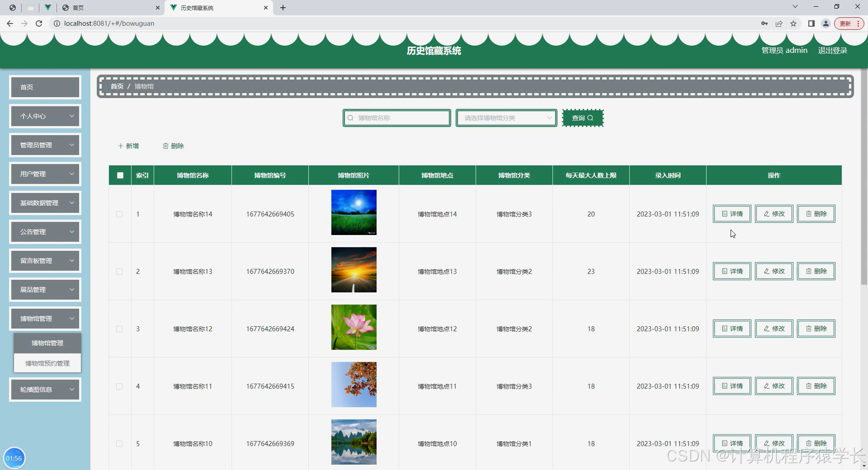Toggle select-all checkbox in table header
The width and height of the screenshot is (868, 470).
[x=120, y=175]
